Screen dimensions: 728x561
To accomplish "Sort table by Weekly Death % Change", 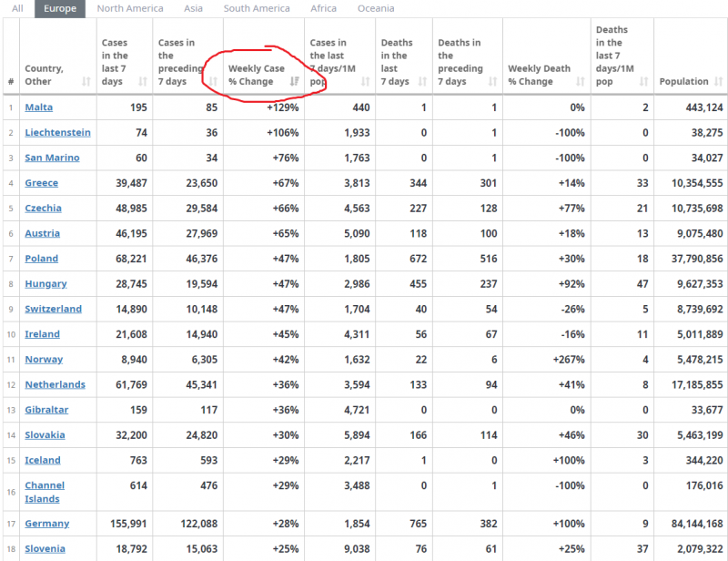I will [x=580, y=82].
